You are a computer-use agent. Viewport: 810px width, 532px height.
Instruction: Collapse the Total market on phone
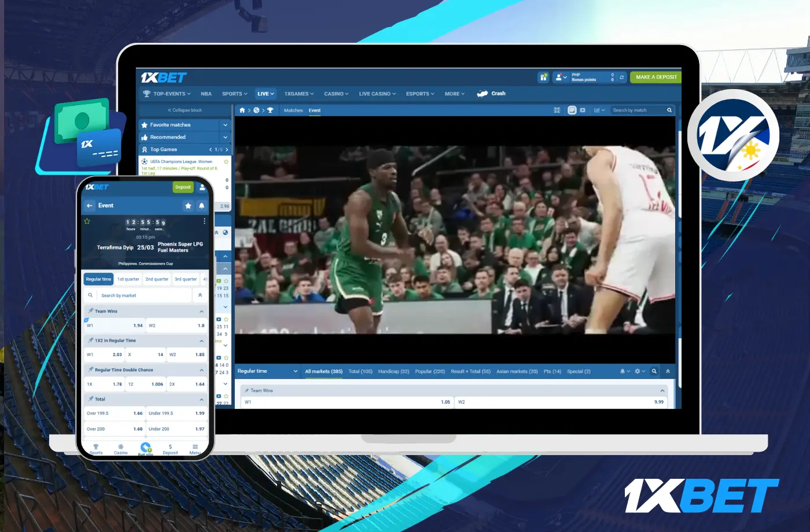201,400
